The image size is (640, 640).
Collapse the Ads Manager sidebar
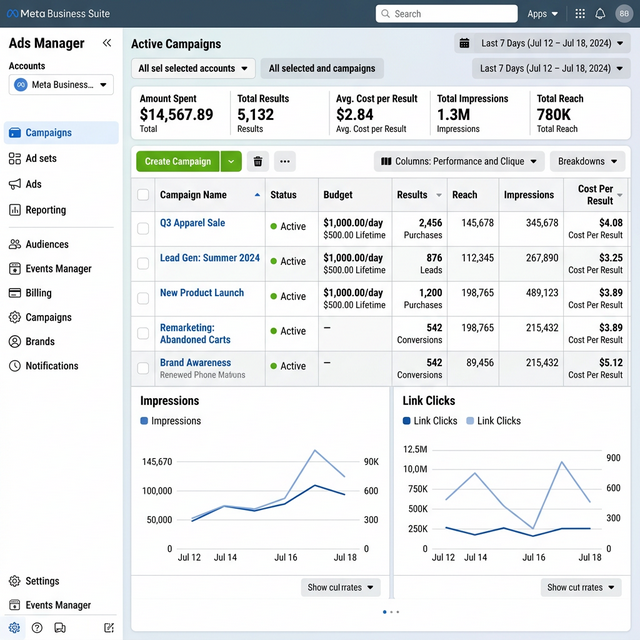[x=107, y=43]
